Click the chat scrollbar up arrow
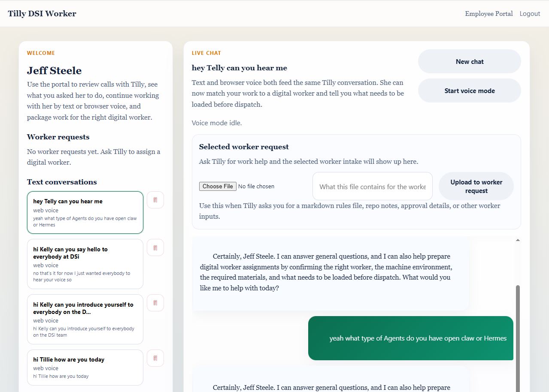The height and width of the screenshot is (392, 549). pos(518,240)
